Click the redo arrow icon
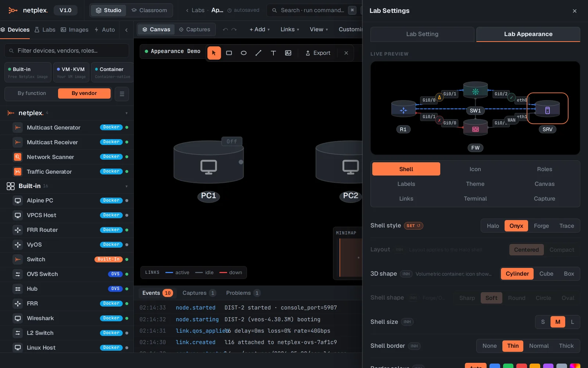Viewport: 588px width, 368px height. coord(234,29)
